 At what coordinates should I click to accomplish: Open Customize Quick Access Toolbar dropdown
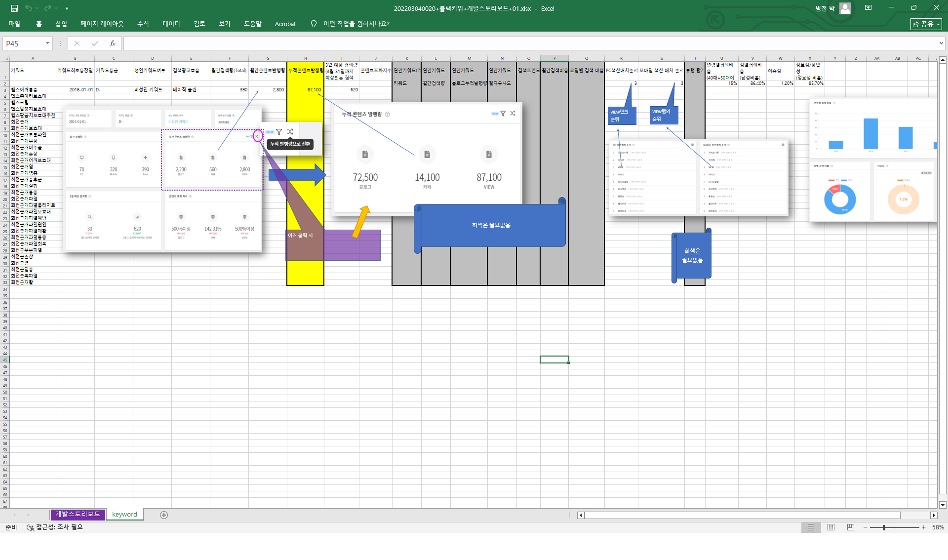click(x=67, y=8)
